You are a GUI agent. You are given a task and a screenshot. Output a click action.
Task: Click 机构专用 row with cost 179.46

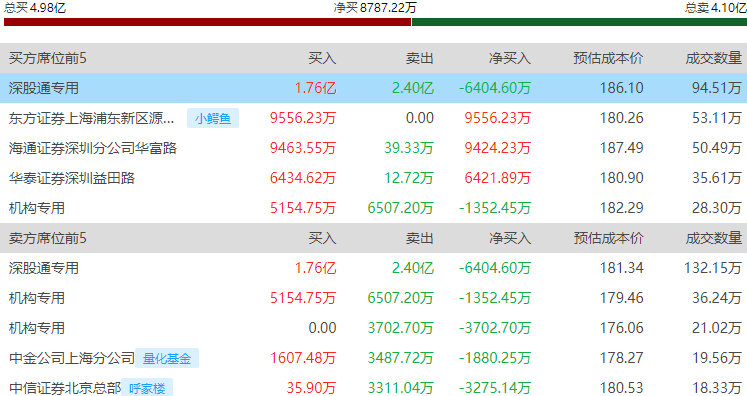click(x=37, y=298)
